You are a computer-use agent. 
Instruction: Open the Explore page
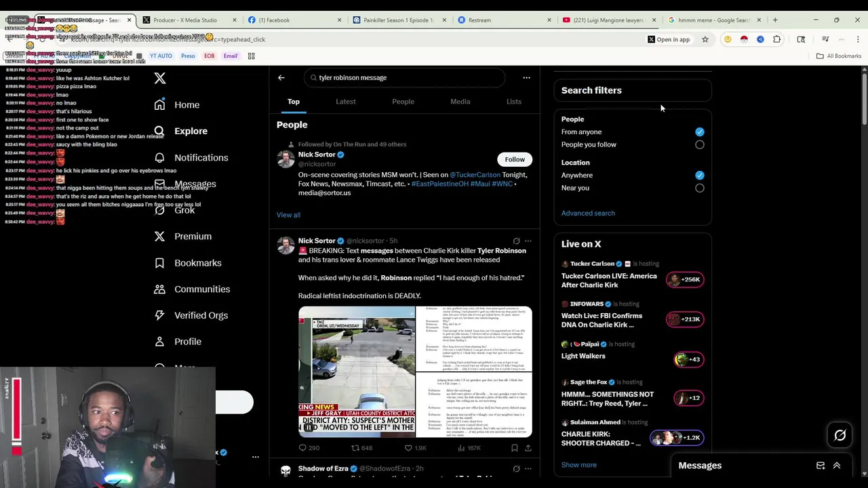(181, 131)
